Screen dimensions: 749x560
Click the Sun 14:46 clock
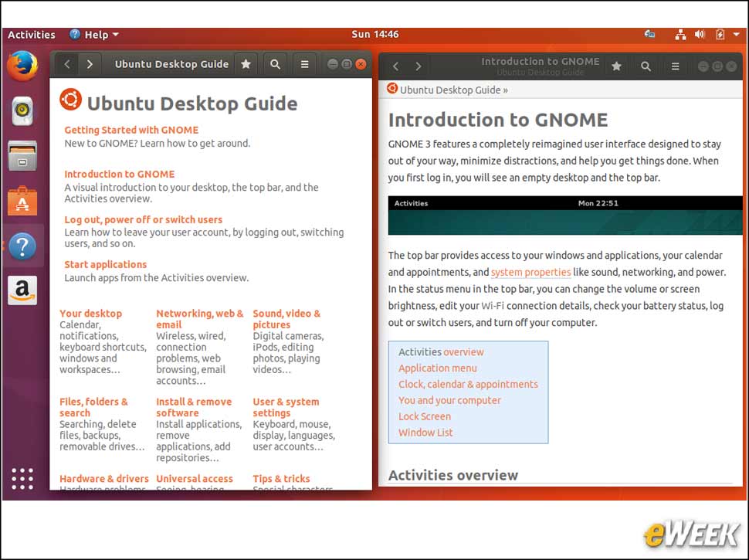375,35
